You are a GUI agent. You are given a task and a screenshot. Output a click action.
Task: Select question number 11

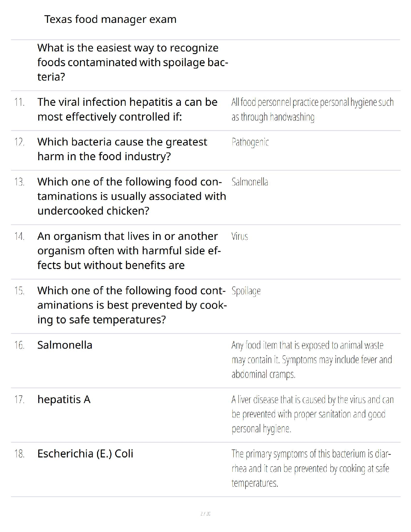pos(19,102)
